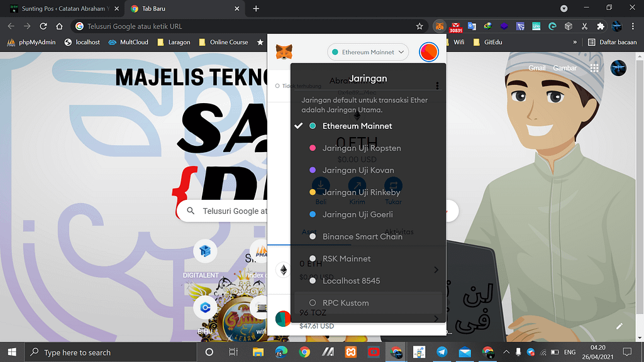Open the localhost bookmark
Image resolution: width=644 pixels, height=362 pixels.
tap(82, 42)
